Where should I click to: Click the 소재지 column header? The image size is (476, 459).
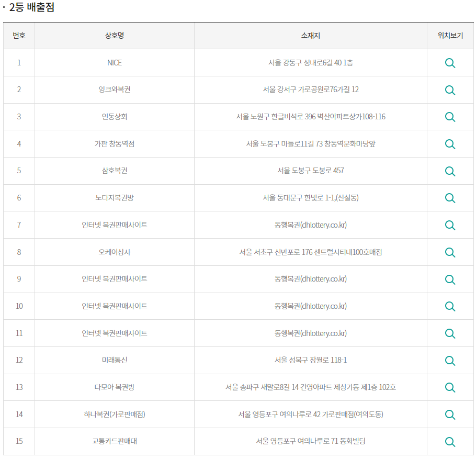coord(311,36)
